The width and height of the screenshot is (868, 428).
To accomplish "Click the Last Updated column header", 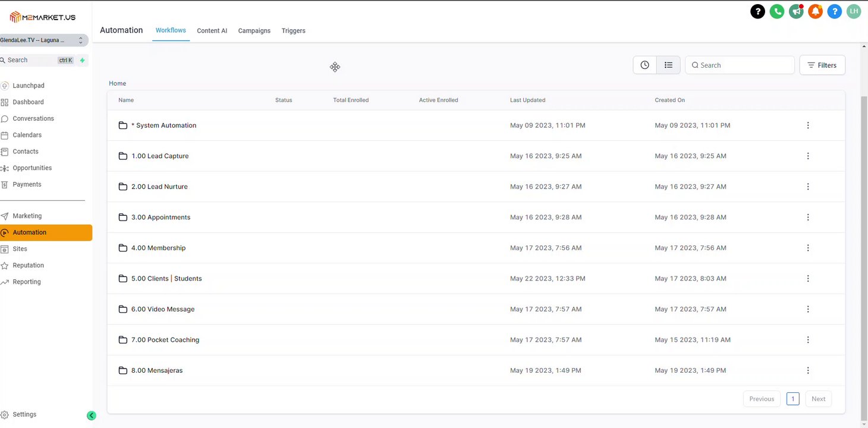I will tap(527, 100).
